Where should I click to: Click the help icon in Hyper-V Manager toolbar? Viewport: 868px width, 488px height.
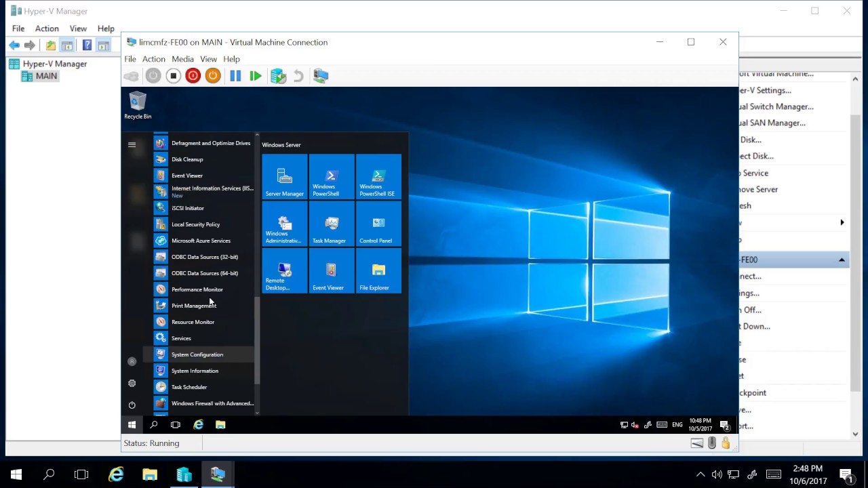coord(87,45)
